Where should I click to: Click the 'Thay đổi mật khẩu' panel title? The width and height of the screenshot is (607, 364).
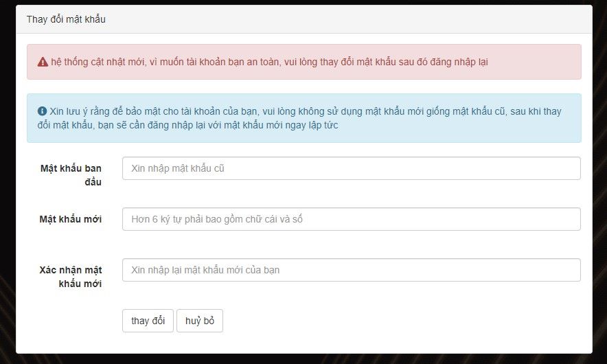[x=66, y=19]
